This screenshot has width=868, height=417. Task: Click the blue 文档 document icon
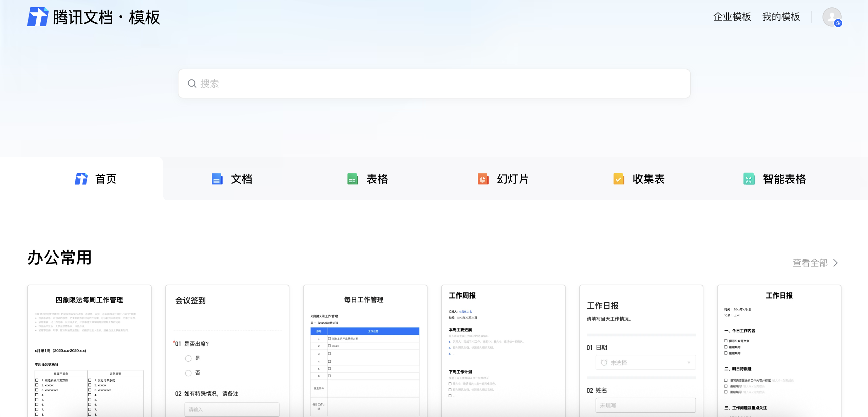[x=217, y=179]
